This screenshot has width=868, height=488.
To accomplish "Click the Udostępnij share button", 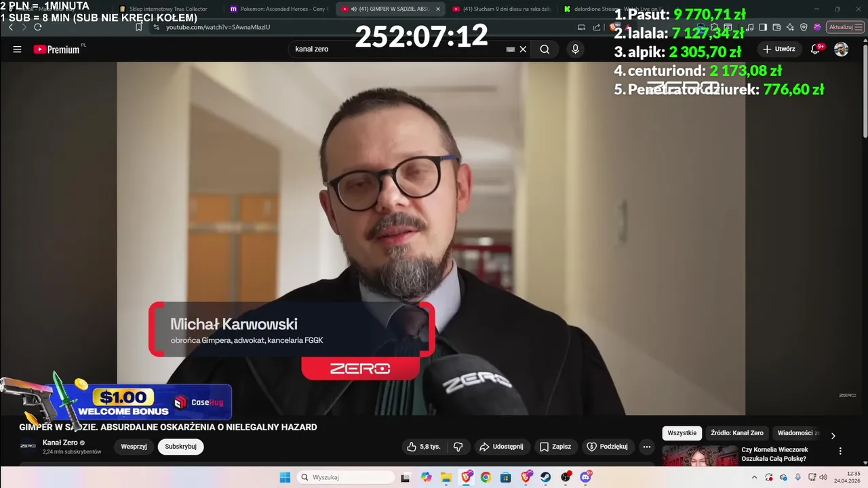I will (502, 447).
